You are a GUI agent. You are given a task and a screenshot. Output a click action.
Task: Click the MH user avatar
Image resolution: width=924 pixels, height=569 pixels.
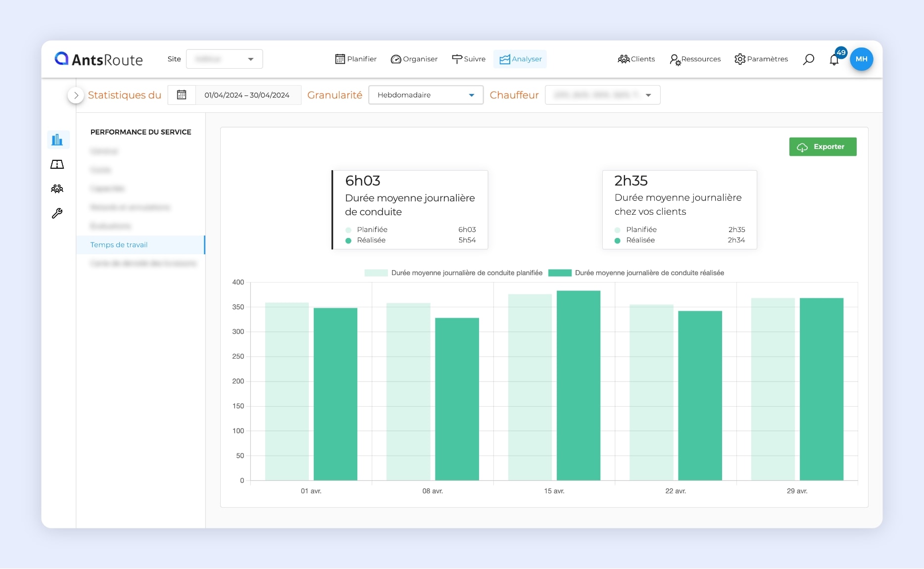[861, 59]
